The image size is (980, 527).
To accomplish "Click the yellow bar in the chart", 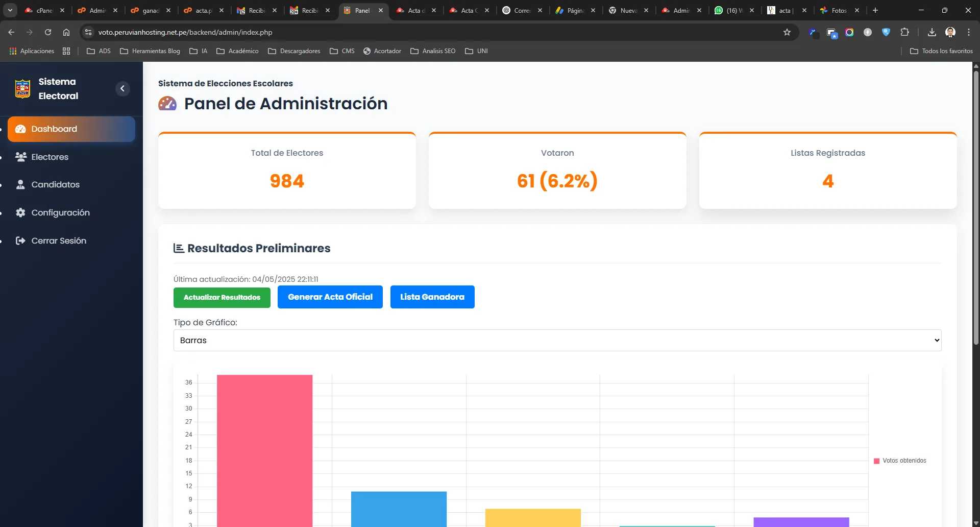I will click(533, 518).
